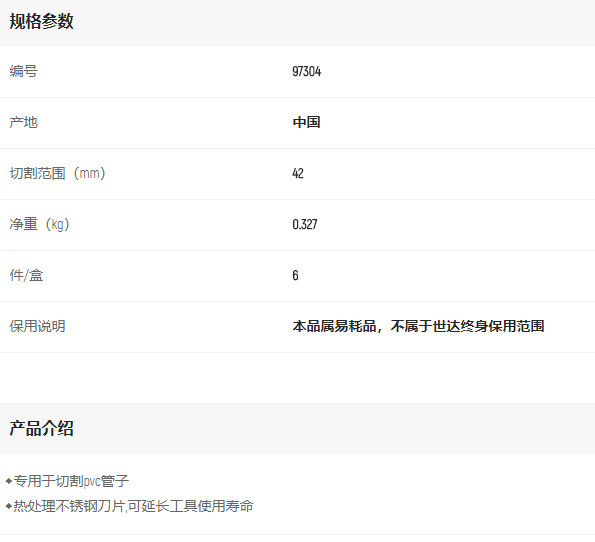Click the 产地 row label

pos(24,122)
